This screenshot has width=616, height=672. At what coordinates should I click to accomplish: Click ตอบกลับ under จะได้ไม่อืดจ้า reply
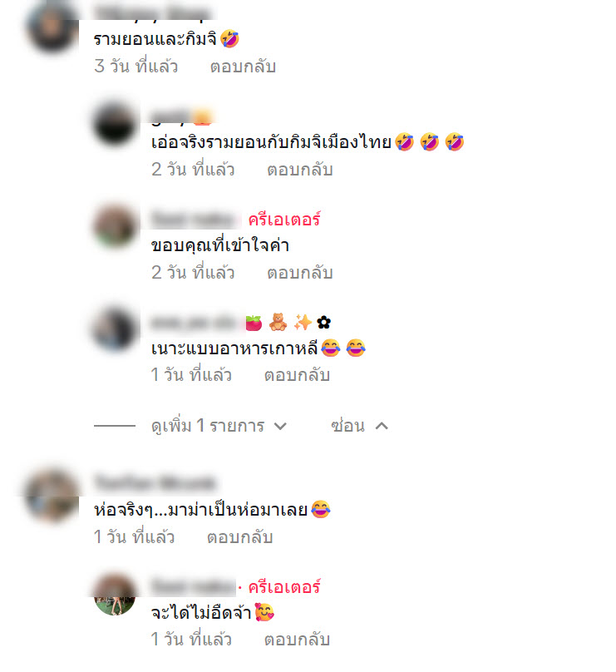click(297, 640)
